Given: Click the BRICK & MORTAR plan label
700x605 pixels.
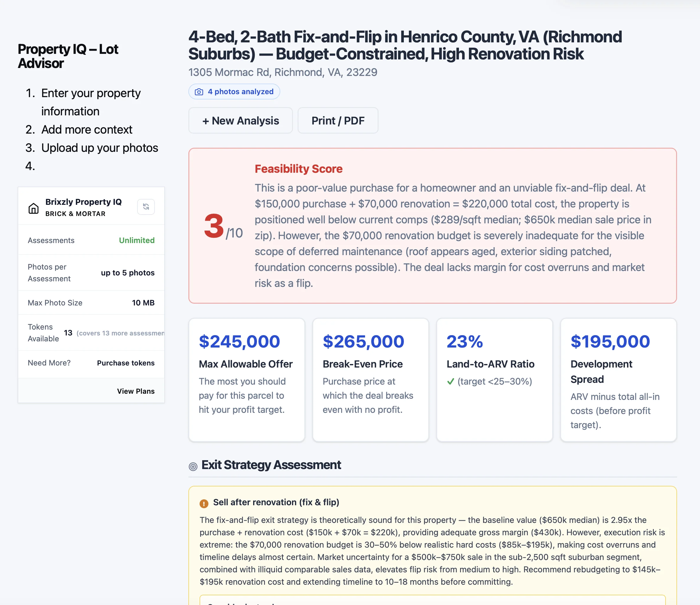Looking at the screenshot, I should pos(75,214).
